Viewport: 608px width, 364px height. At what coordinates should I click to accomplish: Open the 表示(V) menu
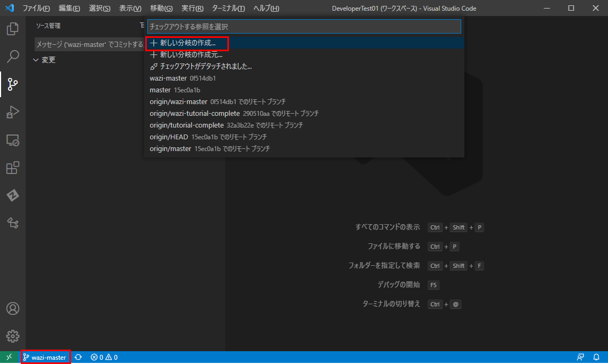click(x=130, y=8)
